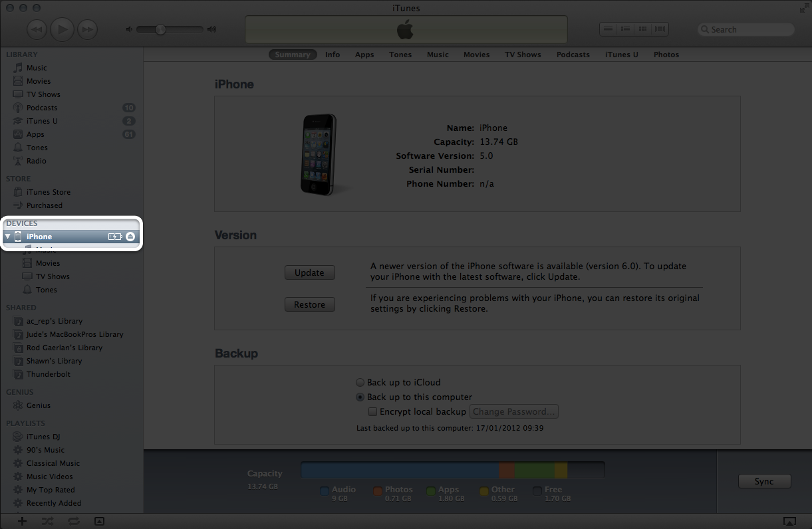Switch to album list view button
812x529 pixels.
pos(625,29)
